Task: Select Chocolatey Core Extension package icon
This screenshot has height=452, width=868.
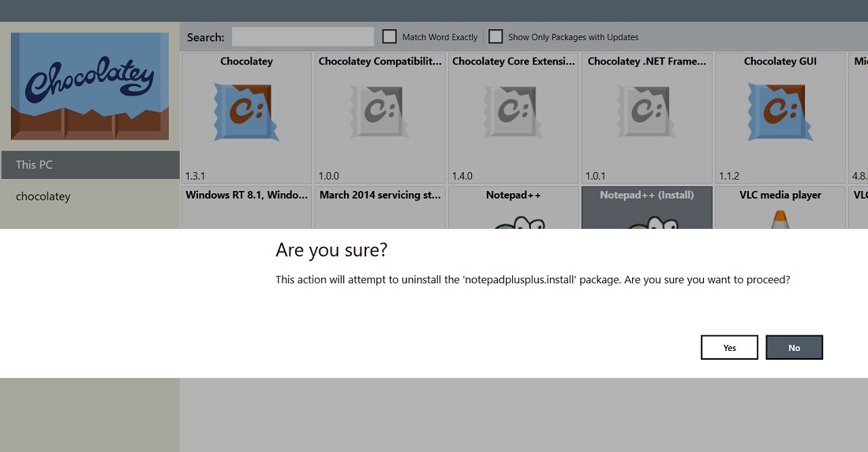Action: [x=513, y=112]
